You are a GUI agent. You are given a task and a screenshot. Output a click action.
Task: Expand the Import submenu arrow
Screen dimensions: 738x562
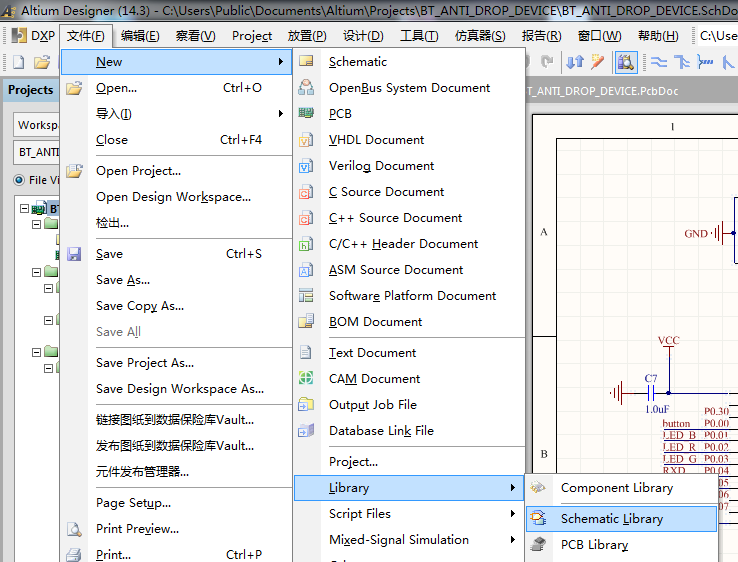281,113
